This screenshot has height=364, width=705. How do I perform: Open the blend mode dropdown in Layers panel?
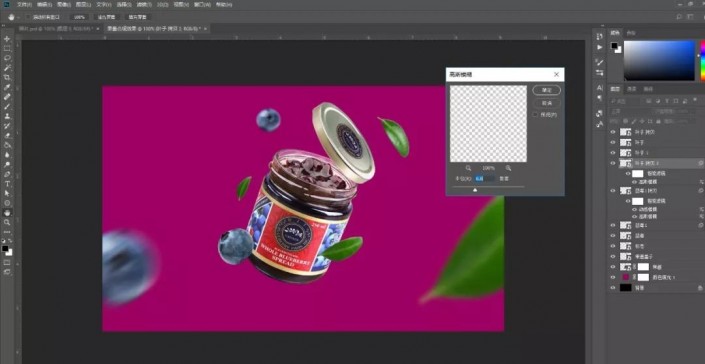tap(630, 111)
